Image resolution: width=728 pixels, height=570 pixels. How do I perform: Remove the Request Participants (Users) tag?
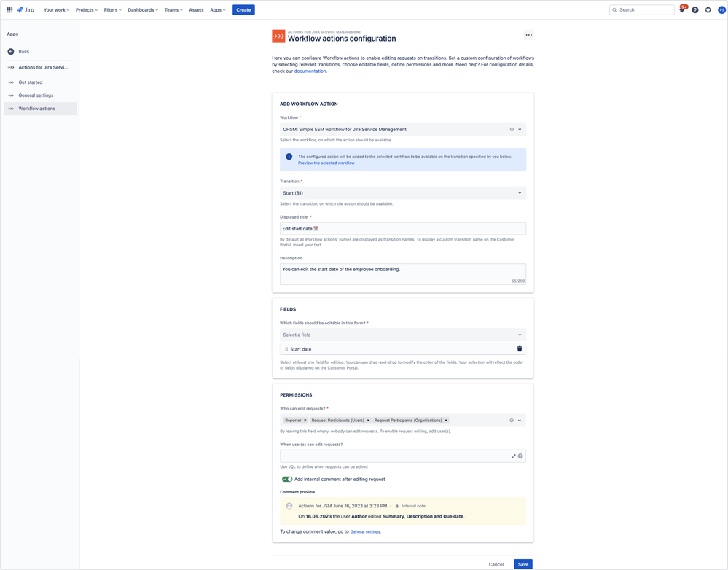[368, 421]
